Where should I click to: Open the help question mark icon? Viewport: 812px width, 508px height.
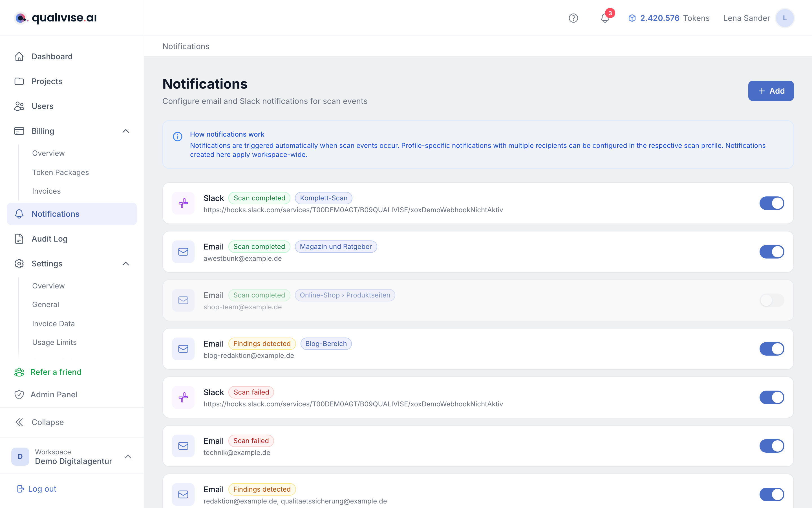tap(573, 18)
